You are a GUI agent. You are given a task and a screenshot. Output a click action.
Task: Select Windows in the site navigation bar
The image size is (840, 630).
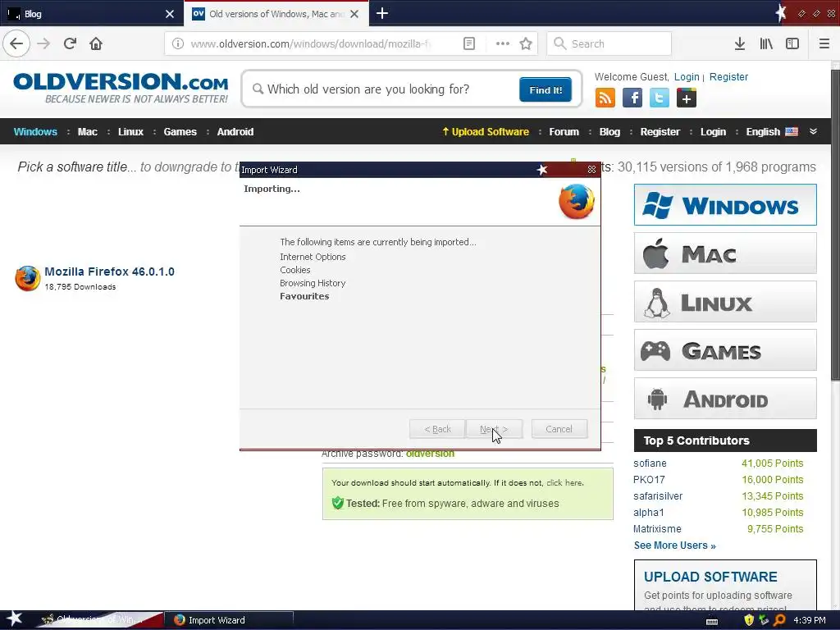[x=35, y=132]
